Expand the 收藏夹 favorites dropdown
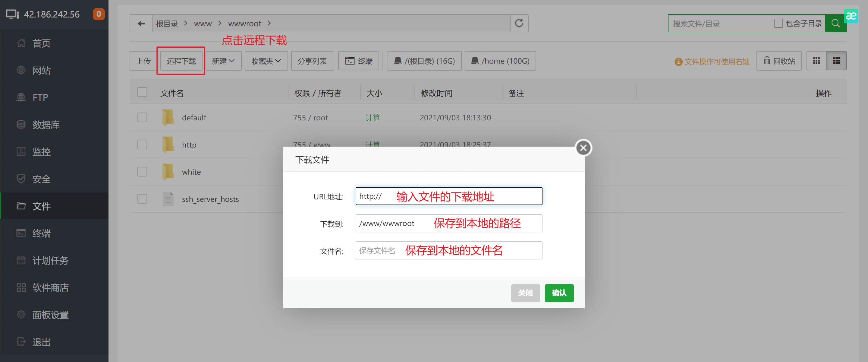Image resolution: width=868 pixels, height=362 pixels. [x=266, y=61]
